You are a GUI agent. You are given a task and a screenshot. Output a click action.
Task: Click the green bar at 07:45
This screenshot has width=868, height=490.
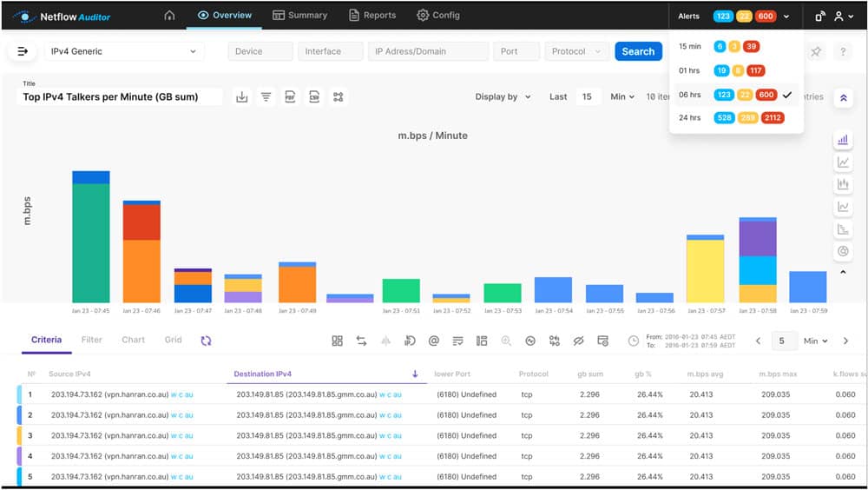[x=91, y=242]
